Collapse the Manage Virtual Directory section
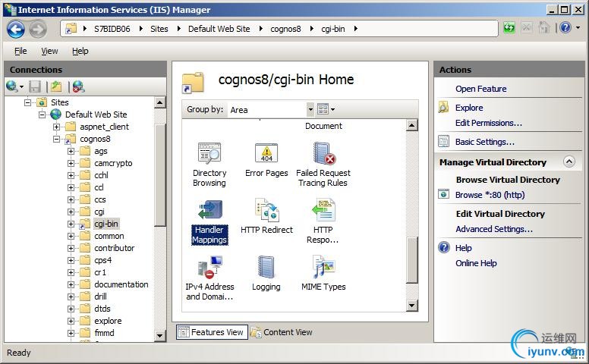This screenshot has height=364, width=589. [x=569, y=162]
